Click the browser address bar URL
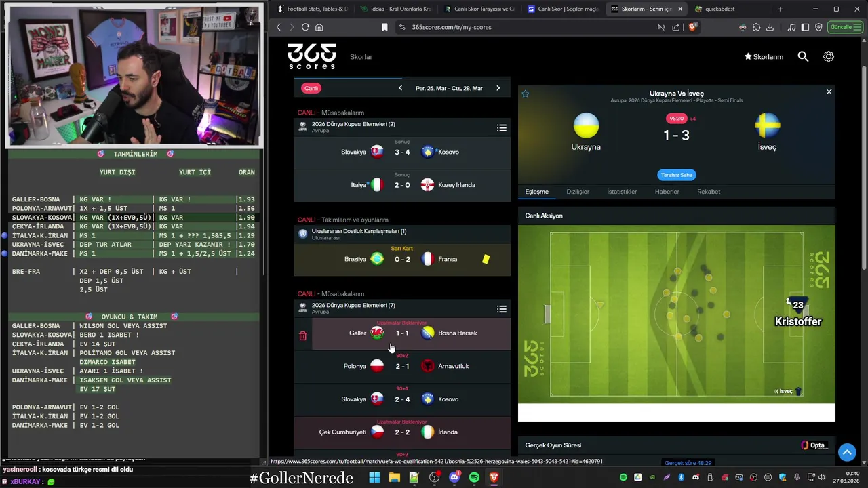 coord(452,27)
